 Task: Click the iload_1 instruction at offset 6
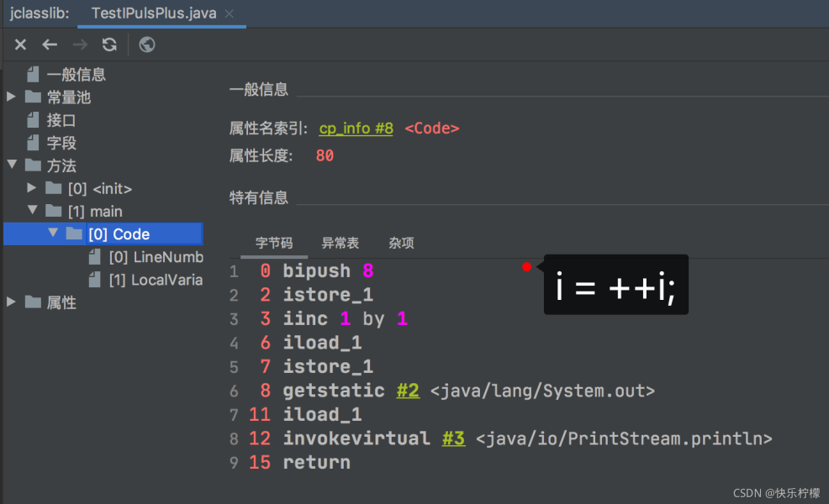coord(322,343)
